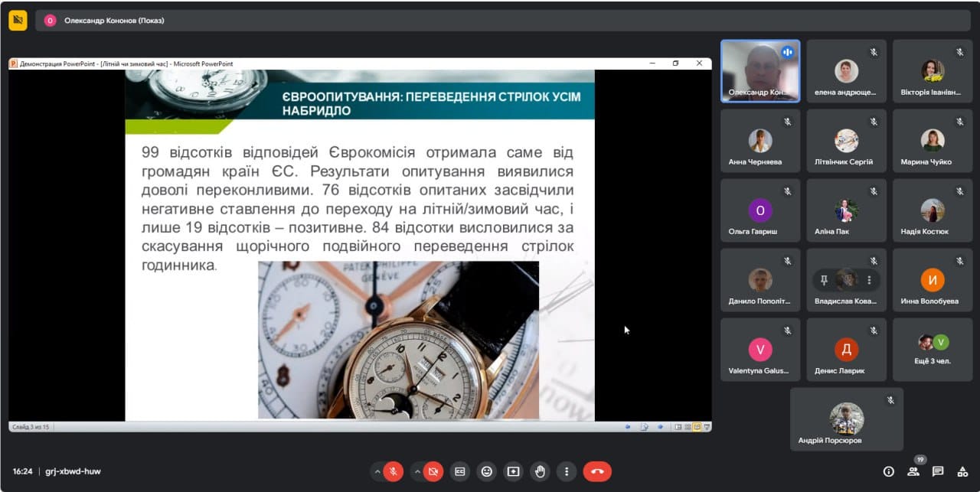980x492 pixels.
Task: Open the three-dot more options menu
Action: [566, 471]
